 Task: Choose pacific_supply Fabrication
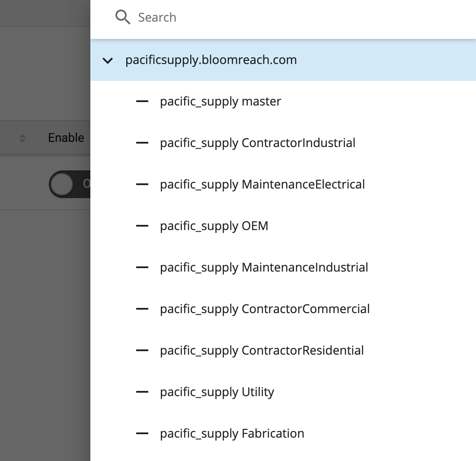pos(232,434)
